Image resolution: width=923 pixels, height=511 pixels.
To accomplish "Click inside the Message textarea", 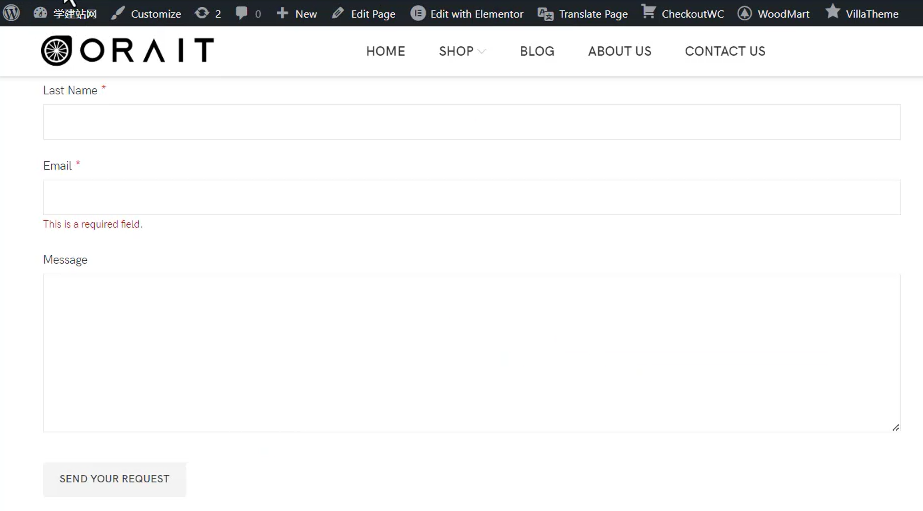I will [x=472, y=353].
